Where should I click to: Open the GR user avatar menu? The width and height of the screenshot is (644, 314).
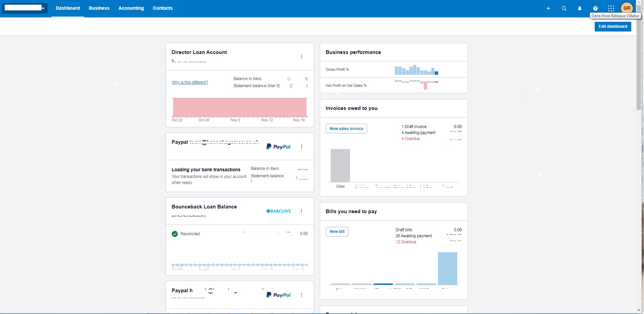point(627,8)
